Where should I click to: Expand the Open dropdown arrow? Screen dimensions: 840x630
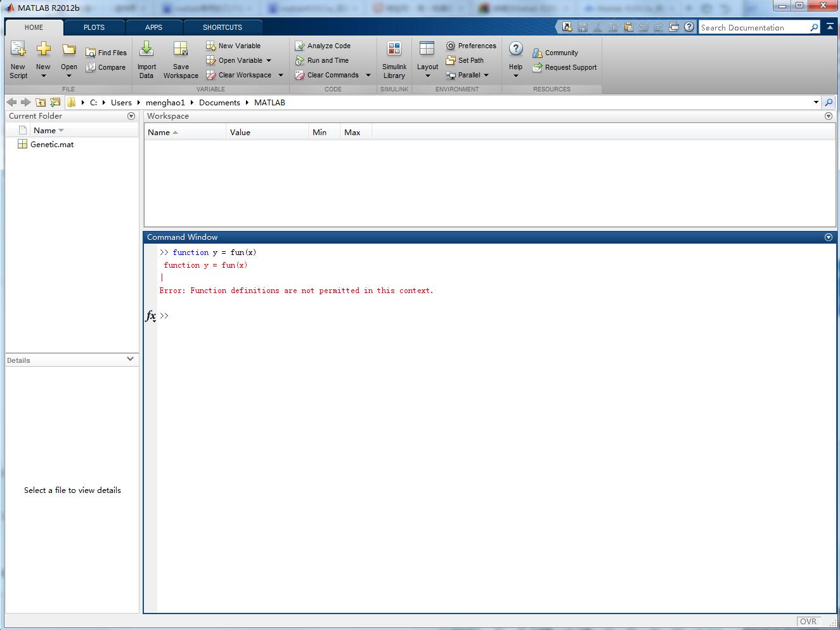pyautogui.click(x=69, y=76)
